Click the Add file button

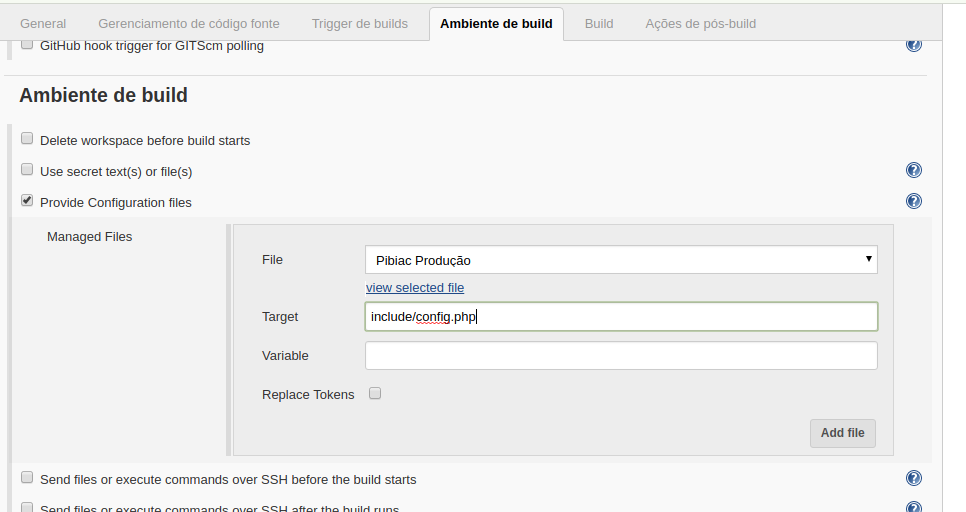(842, 433)
